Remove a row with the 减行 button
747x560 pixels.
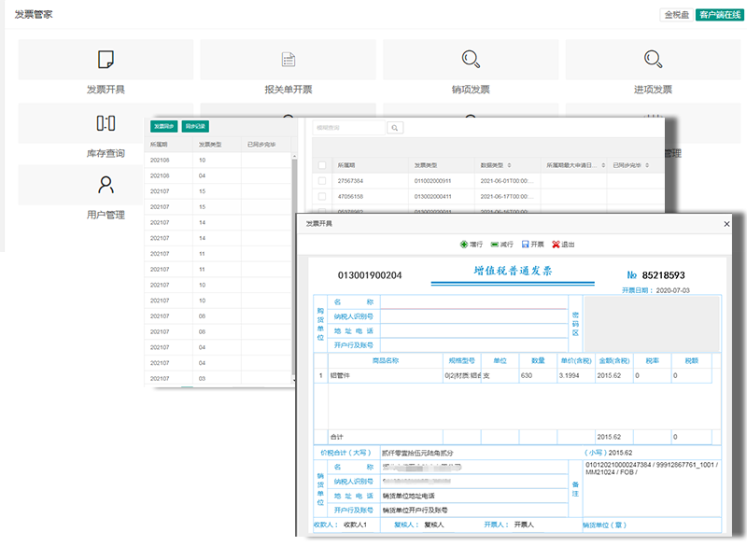[500, 245]
